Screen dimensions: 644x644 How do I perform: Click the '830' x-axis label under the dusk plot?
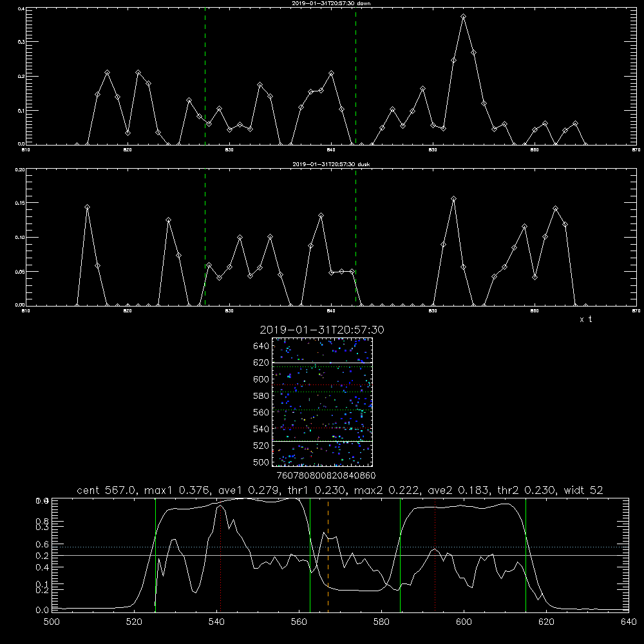(x=230, y=311)
